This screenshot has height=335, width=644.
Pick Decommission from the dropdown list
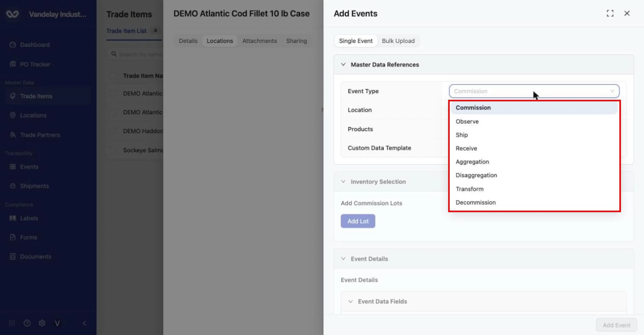534,202
